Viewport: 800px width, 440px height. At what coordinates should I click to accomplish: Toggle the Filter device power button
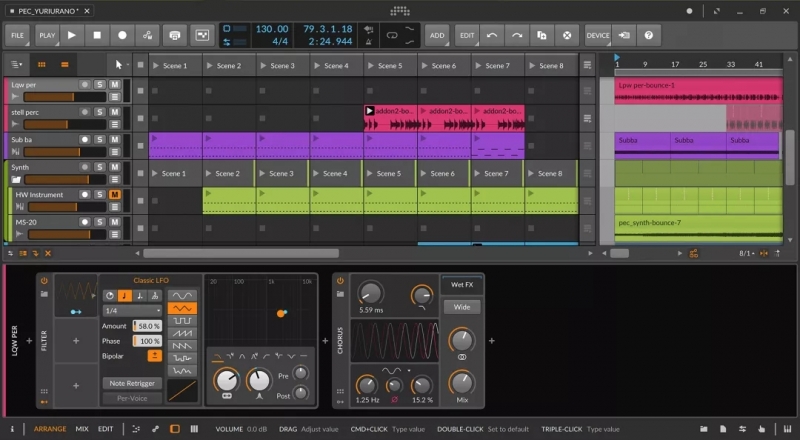coord(44,281)
